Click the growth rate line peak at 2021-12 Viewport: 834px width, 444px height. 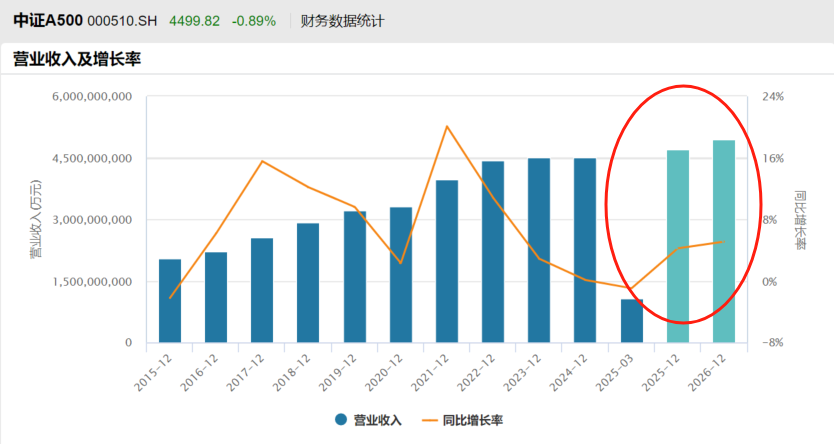[x=447, y=126]
